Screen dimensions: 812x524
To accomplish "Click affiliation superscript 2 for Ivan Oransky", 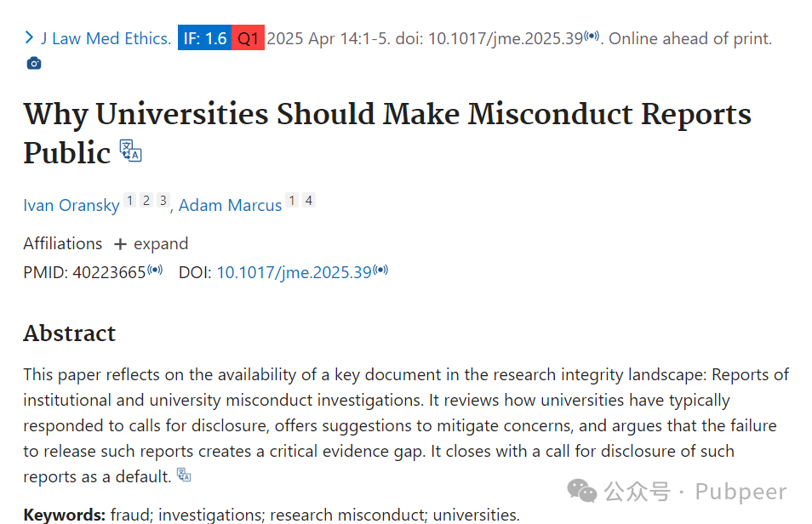I will (x=146, y=201).
